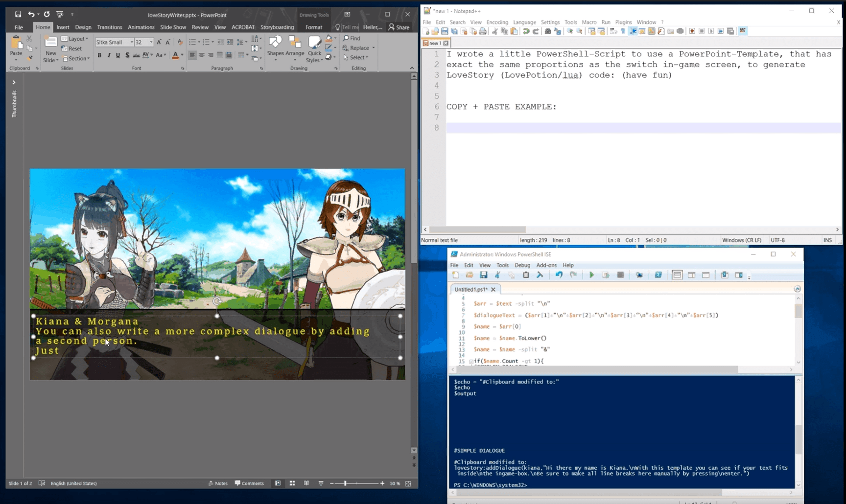Click the Reset button in Slides group
The width and height of the screenshot is (846, 504).
[x=71, y=48]
